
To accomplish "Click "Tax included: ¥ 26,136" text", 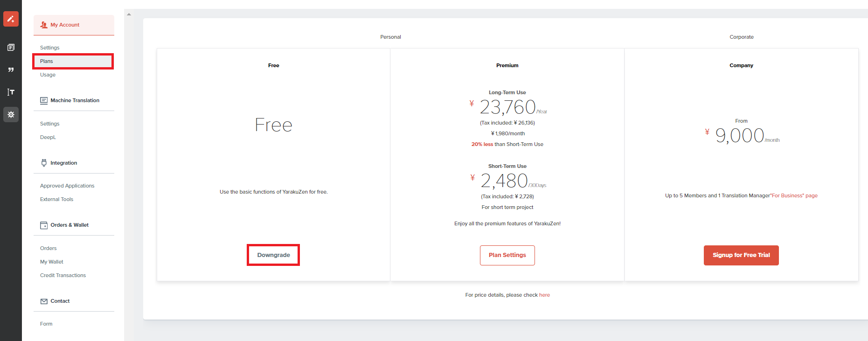I will [507, 123].
